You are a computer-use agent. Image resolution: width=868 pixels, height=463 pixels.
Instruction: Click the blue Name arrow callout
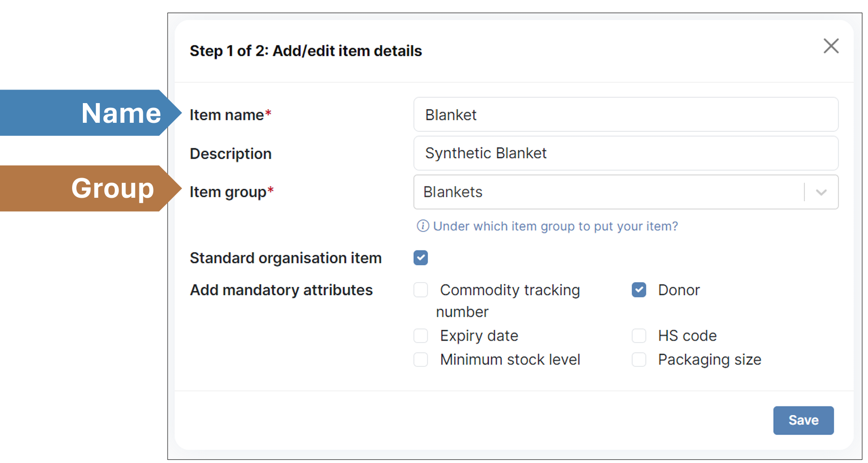point(89,113)
